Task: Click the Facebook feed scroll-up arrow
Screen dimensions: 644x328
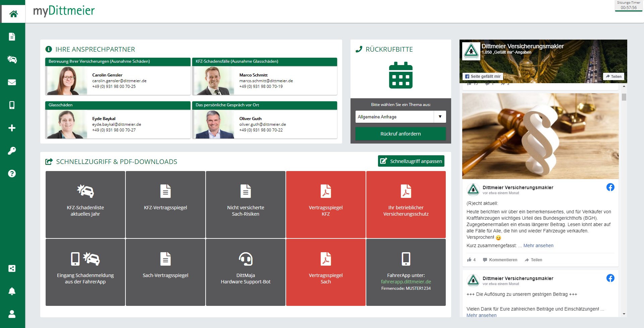Action: (x=624, y=86)
